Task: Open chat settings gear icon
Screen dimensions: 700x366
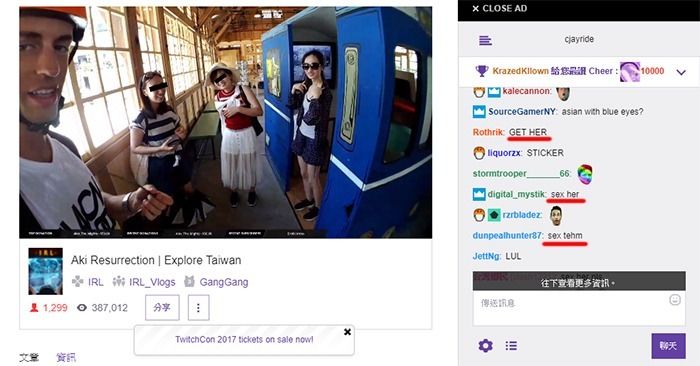Action: click(x=486, y=345)
